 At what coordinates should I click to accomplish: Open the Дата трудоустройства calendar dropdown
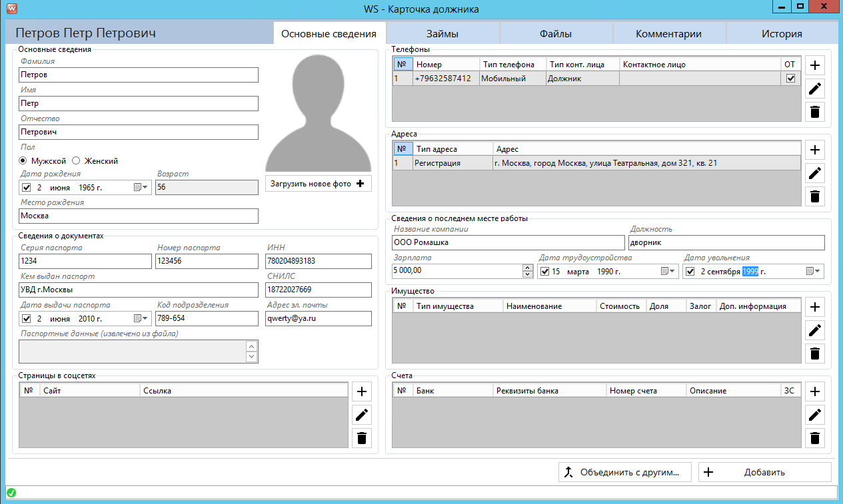(x=668, y=272)
